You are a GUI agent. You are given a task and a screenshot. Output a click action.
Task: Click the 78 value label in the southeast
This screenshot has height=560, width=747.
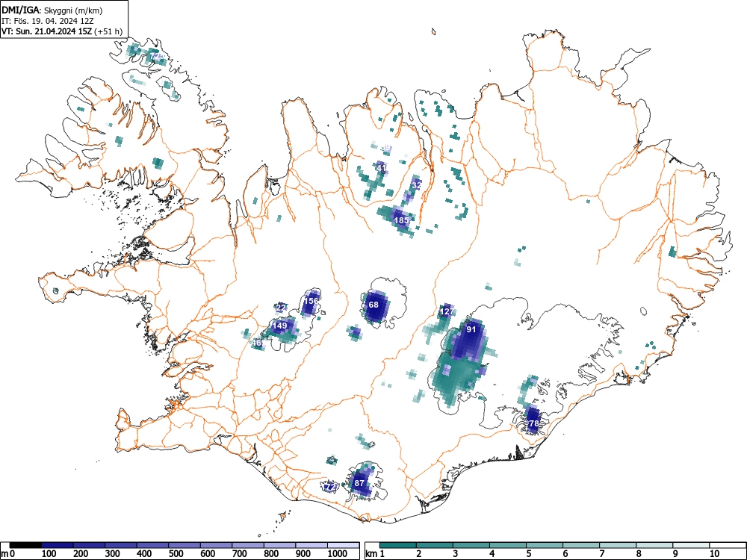click(x=533, y=423)
